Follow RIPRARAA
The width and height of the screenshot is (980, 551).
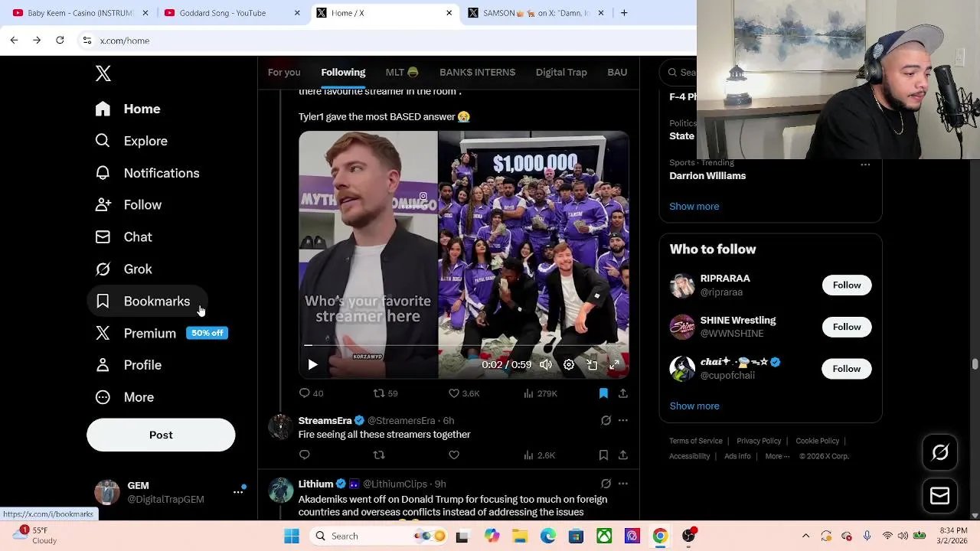click(x=847, y=285)
